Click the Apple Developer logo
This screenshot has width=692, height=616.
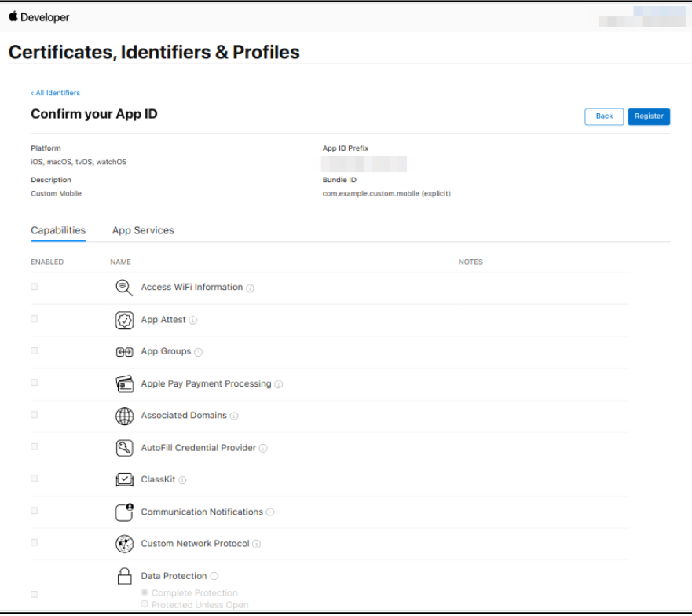click(x=13, y=16)
